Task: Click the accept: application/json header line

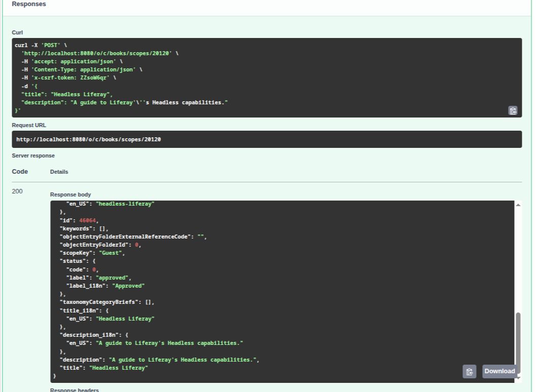Action: click(72, 61)
